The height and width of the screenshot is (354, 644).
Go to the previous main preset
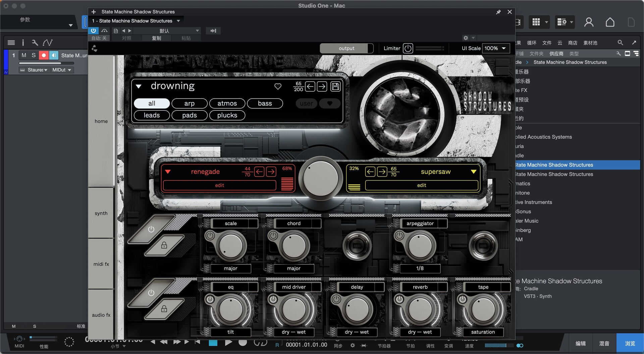[x=310, y=87]
